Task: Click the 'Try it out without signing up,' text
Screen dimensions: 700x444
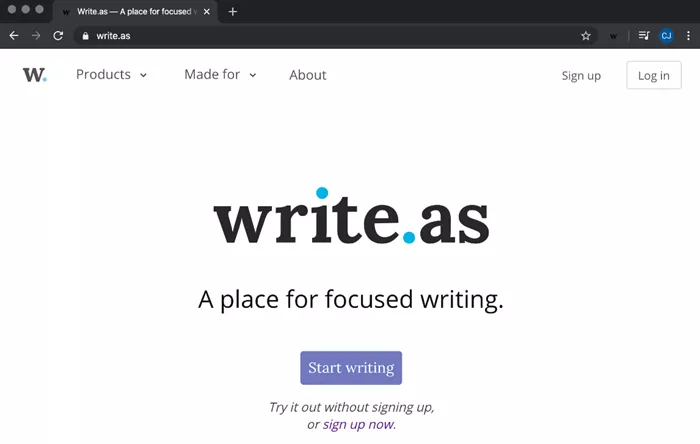Action: (x=351, y=407)
